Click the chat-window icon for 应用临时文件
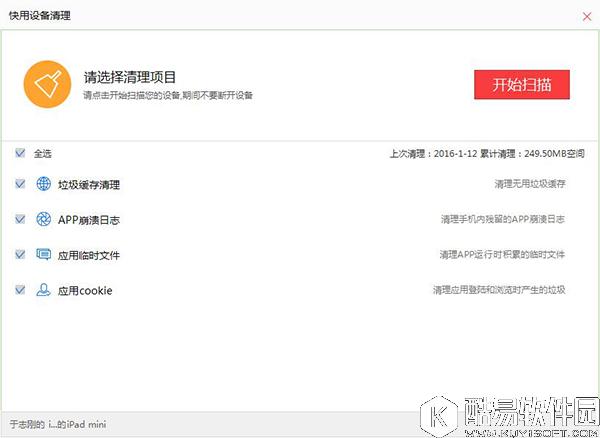 44,254
